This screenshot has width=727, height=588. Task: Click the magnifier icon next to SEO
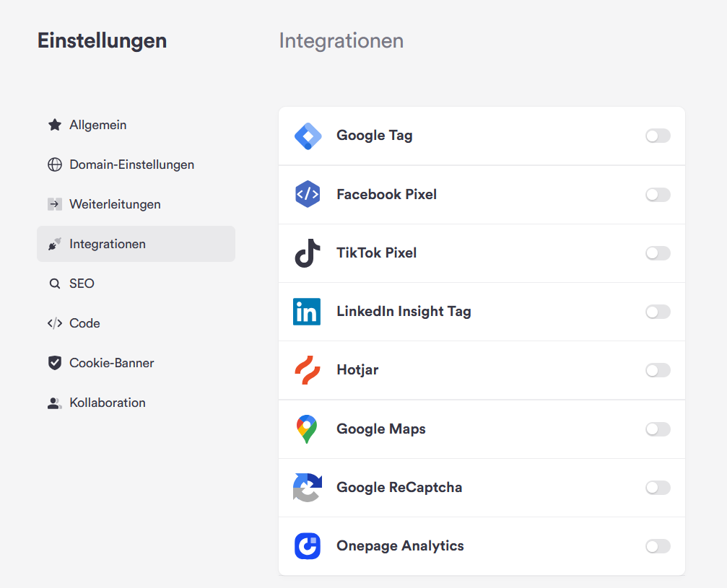coord(55,284)
